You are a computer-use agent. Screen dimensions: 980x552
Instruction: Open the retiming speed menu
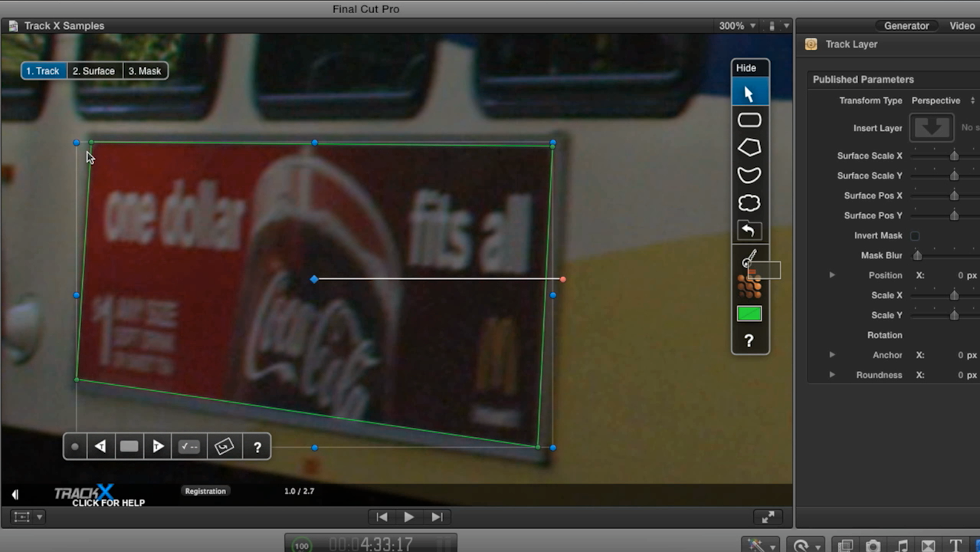(x=805, y=546)
